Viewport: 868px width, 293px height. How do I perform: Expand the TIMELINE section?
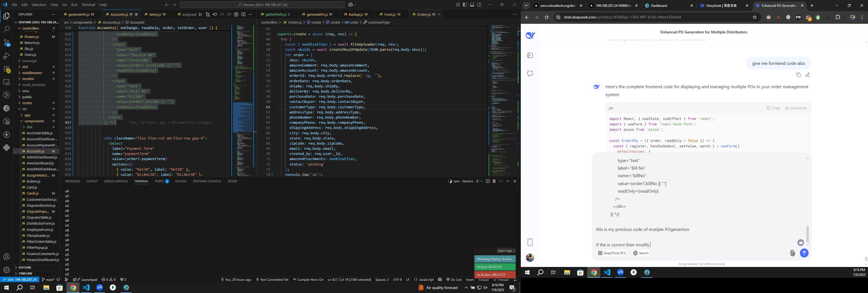25,273
